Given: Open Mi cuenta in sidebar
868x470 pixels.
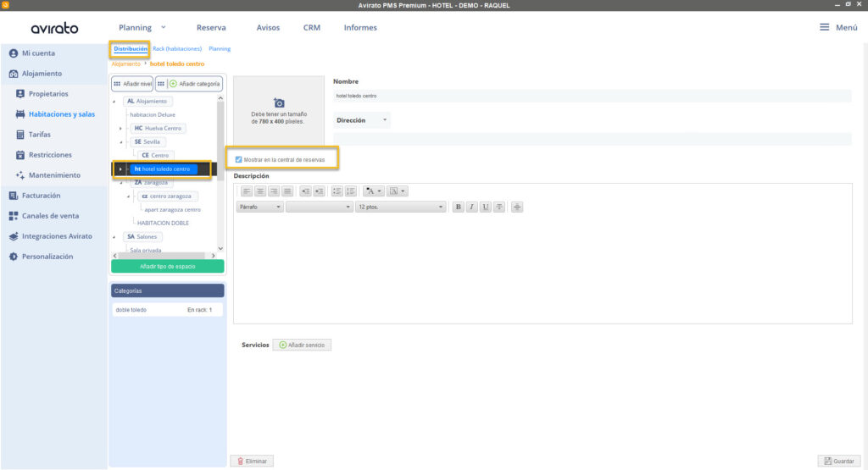Looking at the screenshot, I should click(x=32, y=53).
